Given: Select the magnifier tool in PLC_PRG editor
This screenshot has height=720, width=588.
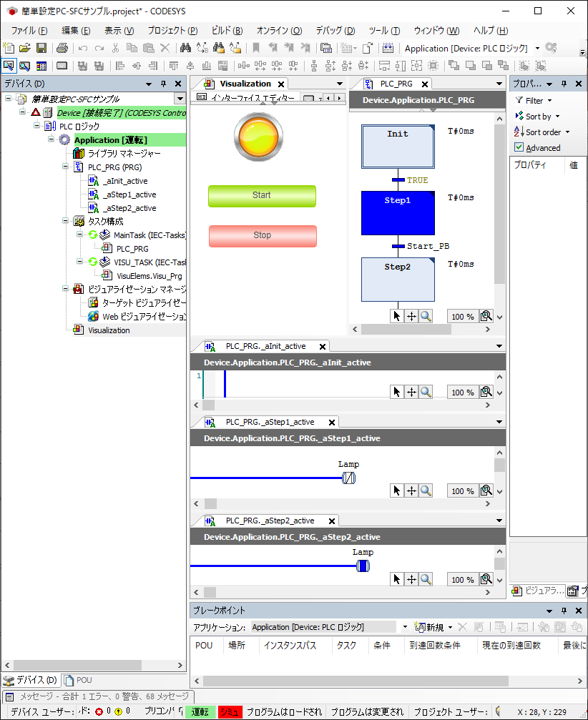Looking at the screenshot, I should click(426, 316).
